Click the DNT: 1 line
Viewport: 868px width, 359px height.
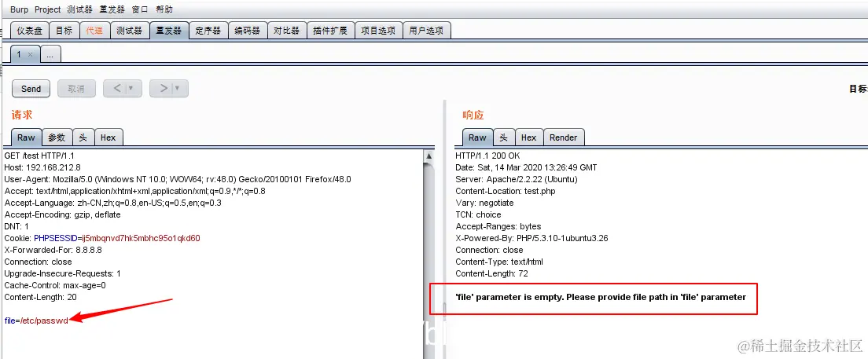point(16,227)
